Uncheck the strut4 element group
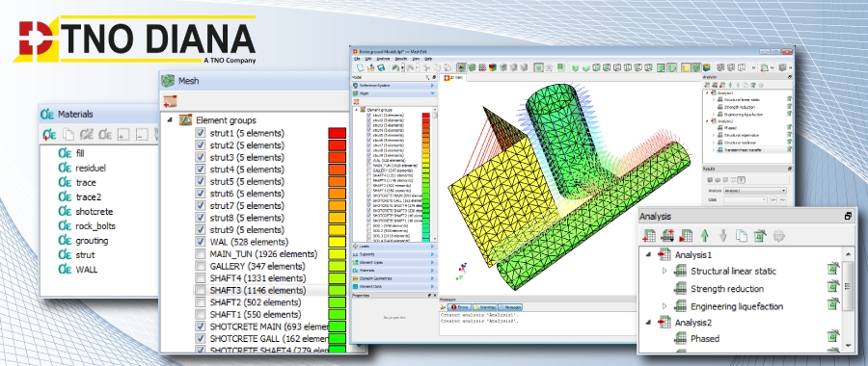The image size is (868, 366). pyautogui.click(x=201, y=170)
